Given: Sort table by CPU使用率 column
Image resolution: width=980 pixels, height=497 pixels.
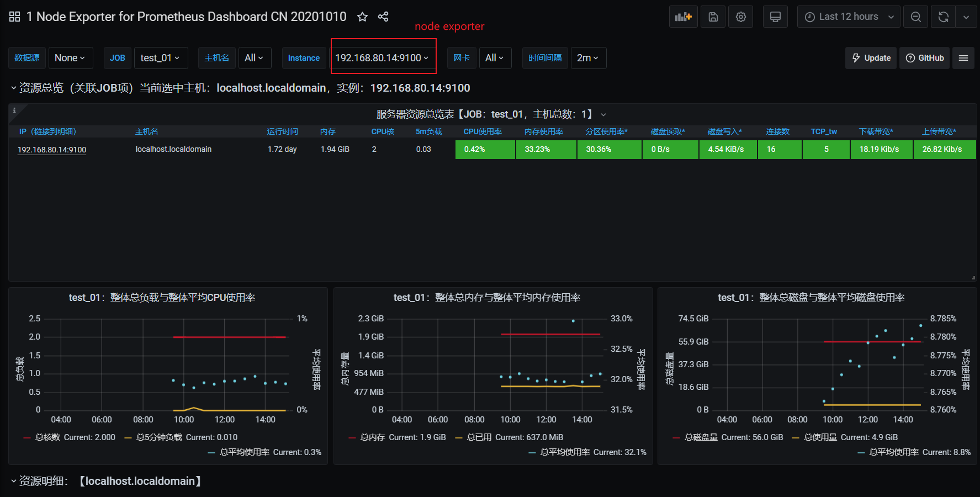Looking at the screenshot, I should 483,131.
